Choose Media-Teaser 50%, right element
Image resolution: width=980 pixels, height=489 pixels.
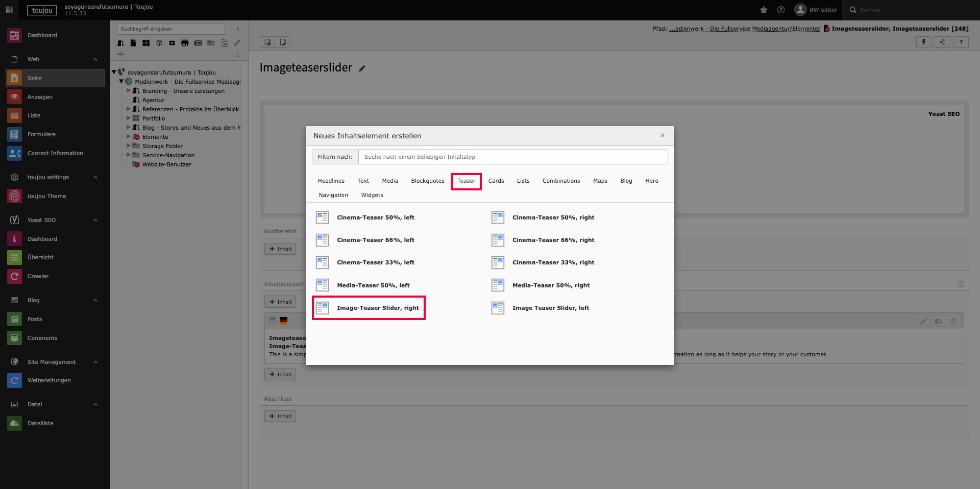[551, 285]
